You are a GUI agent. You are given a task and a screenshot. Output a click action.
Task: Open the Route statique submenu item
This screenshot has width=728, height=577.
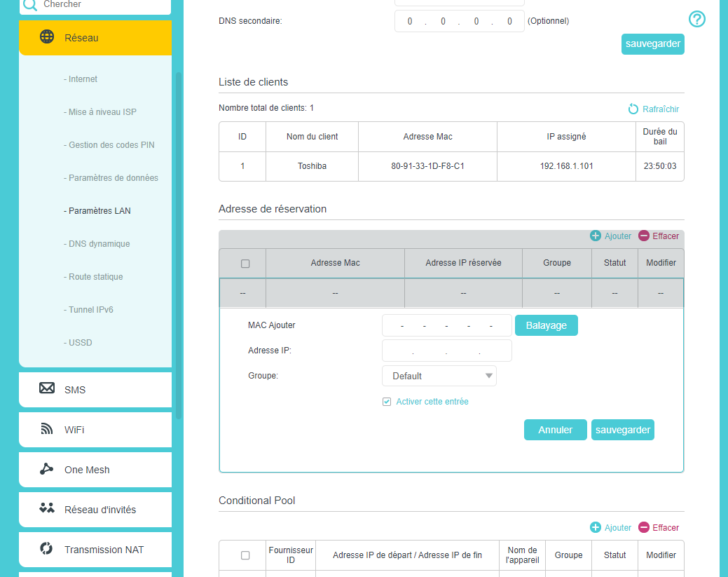point(95,277)
